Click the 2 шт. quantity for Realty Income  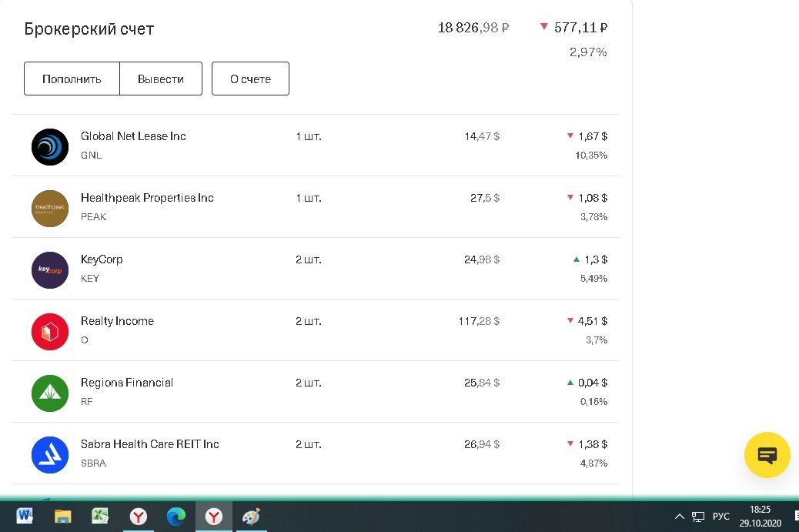point(309,321)
